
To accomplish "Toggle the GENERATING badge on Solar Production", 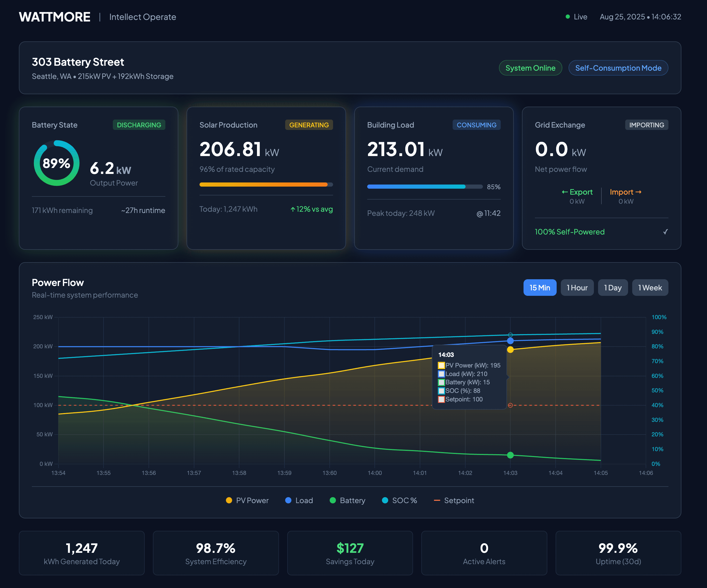I will [x=309, y=125].
